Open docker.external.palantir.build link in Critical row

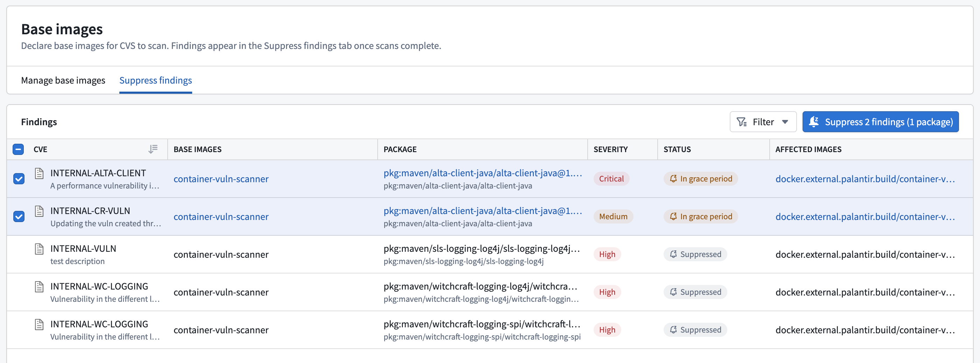click(865, 179)
